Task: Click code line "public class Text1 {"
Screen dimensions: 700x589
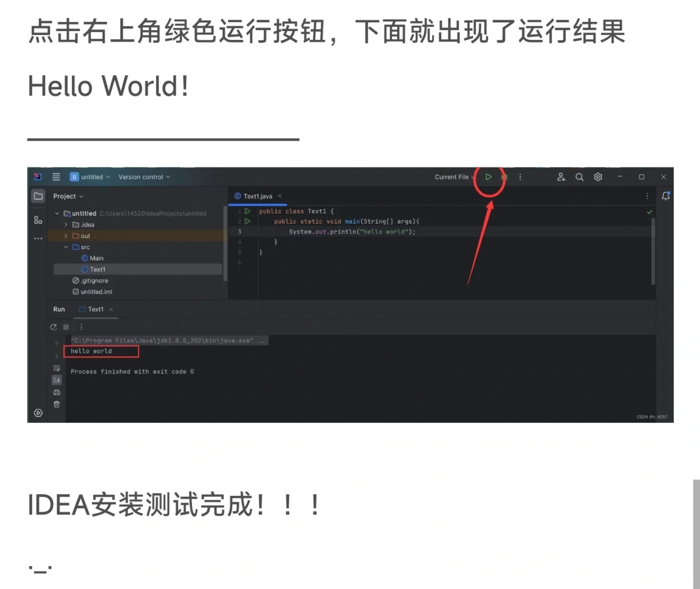Action: [296, 211]
